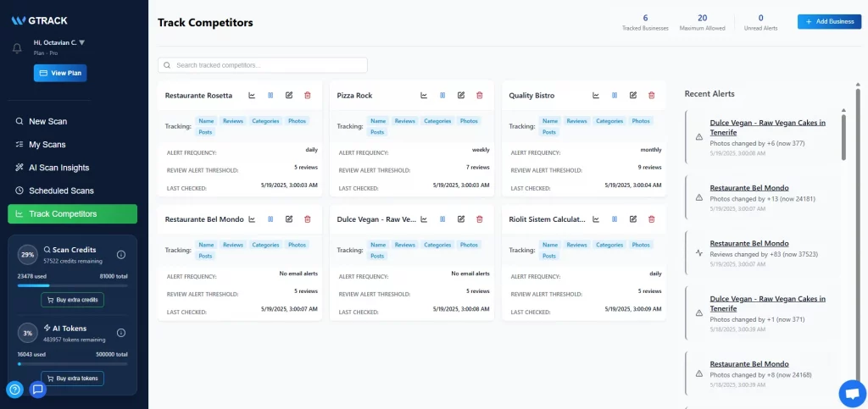Click Reviews tag on Restaurante Rosetta
The image size is (868, 409).
point(233,121)
